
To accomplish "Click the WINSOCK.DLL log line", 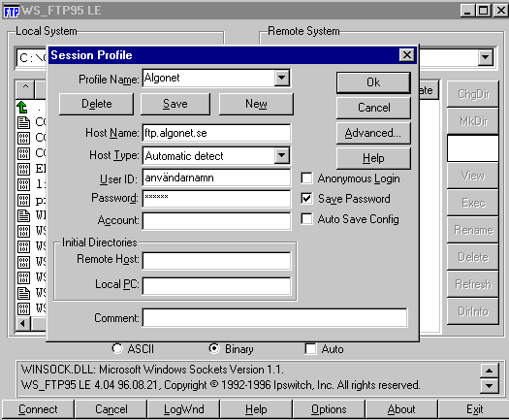I will click(x=152, y=370).
